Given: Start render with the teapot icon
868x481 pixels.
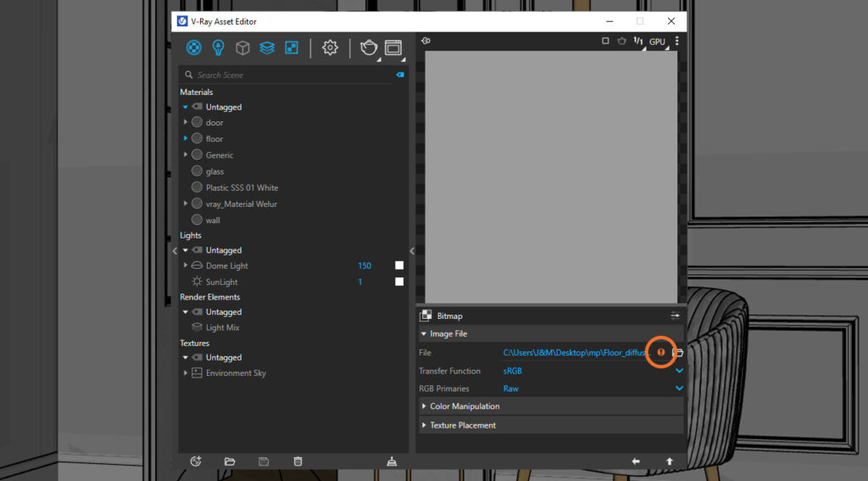Looking at the screenshot, I should point(369,48).
